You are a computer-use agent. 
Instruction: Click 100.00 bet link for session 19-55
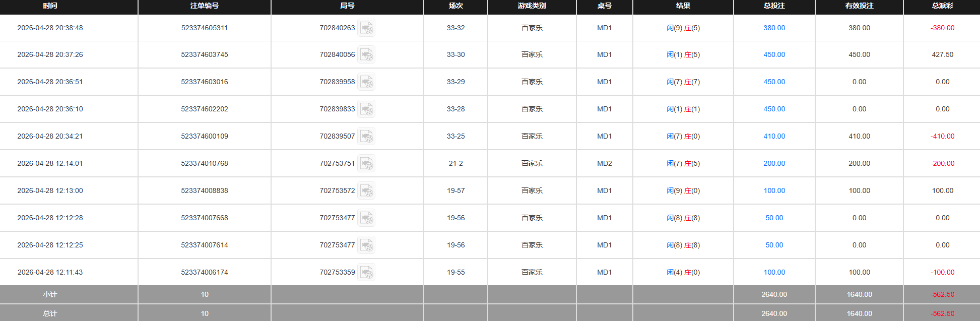[x=774, y=272]
